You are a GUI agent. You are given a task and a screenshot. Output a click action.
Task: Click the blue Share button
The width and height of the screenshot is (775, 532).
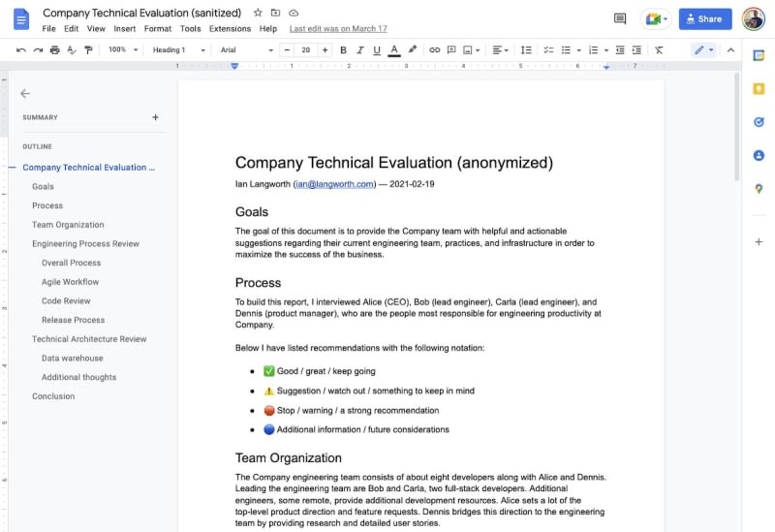(704, 18)
